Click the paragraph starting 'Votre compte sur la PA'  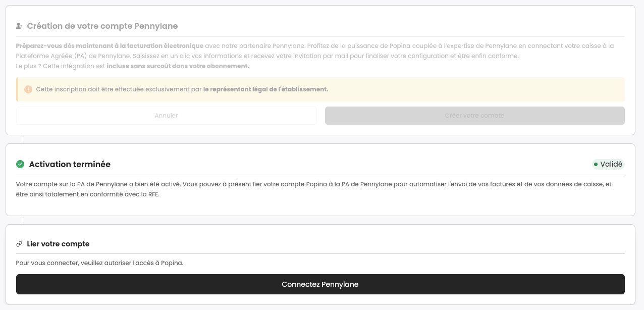point(313,189)
